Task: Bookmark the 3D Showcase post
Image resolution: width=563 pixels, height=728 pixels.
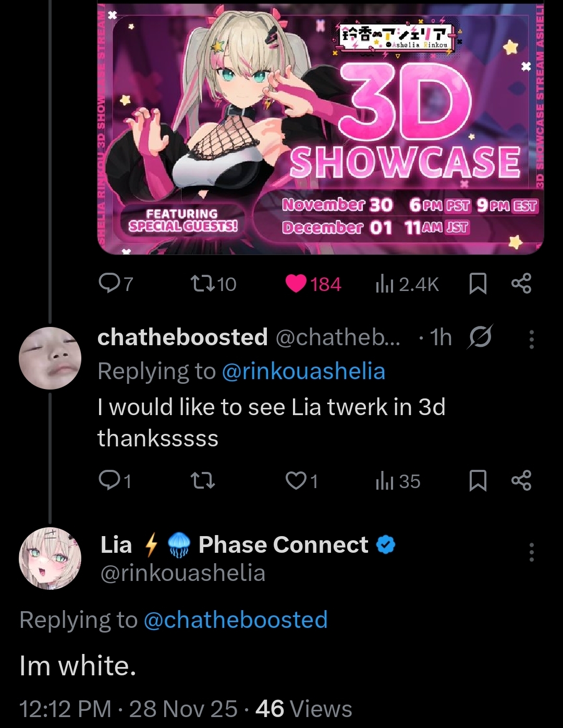Action: point(478,284)
